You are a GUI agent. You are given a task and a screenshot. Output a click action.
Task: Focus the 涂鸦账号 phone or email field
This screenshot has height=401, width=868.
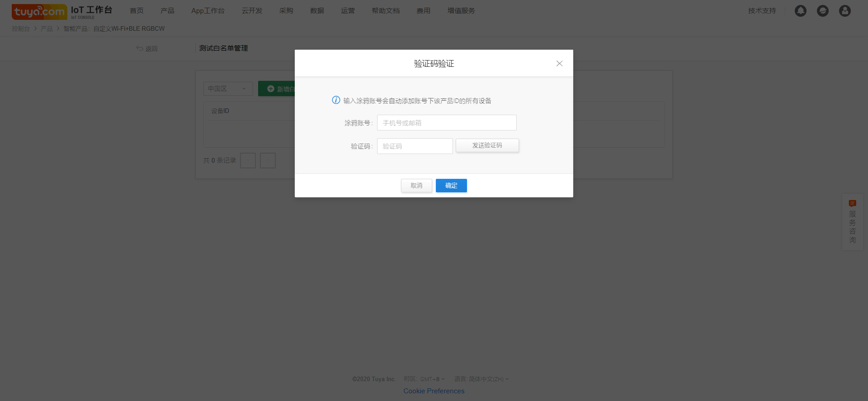(x=447, y=123)
